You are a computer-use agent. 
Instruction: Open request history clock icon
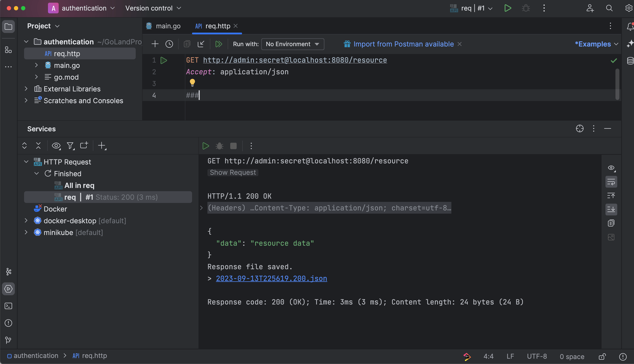tap(169, 44)
